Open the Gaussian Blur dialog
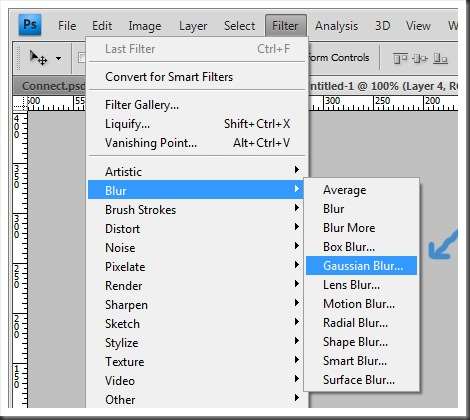Screen dimensions: 470x420 coord(362,266)
